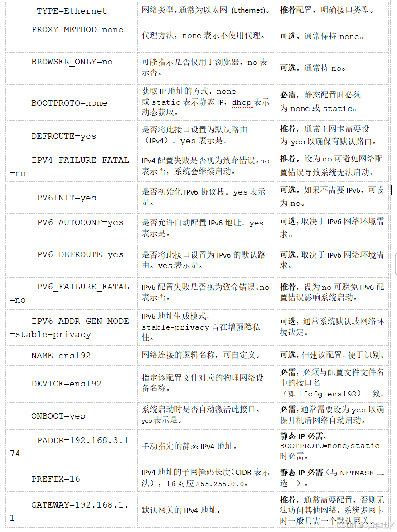Click the DEVICE=ens192 parameter
Image resolution: width=397 pixels, height=532 pixels.
coord(67,384)
